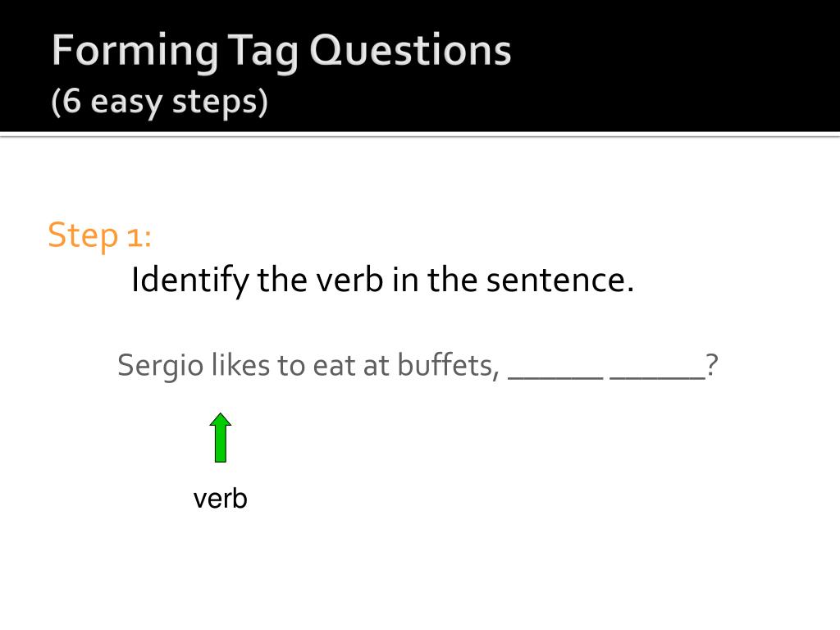Click the word 'likes' in the sentence
The height and width of the screenshot is (630, 840).
click(240, 365)
